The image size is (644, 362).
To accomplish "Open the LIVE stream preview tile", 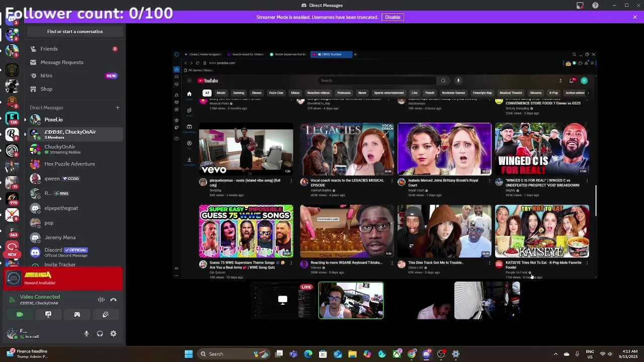I will click(x=283, y=301).
